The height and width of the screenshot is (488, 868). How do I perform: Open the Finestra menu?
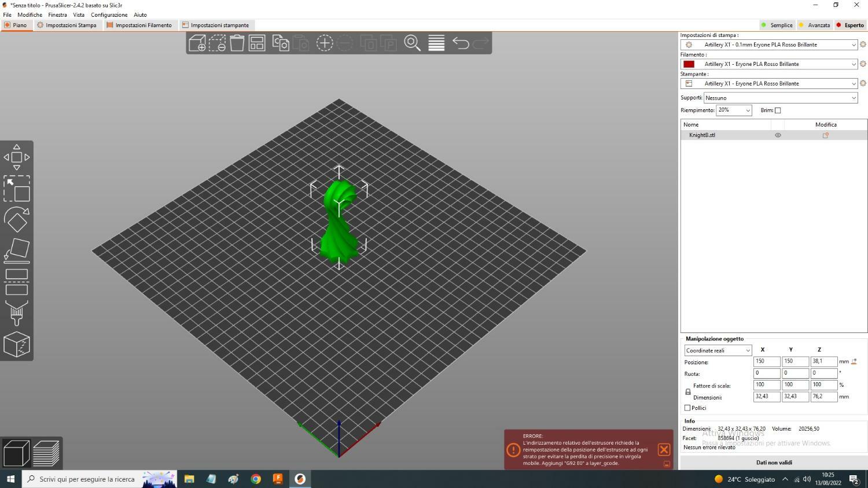[x=57, y=15]
